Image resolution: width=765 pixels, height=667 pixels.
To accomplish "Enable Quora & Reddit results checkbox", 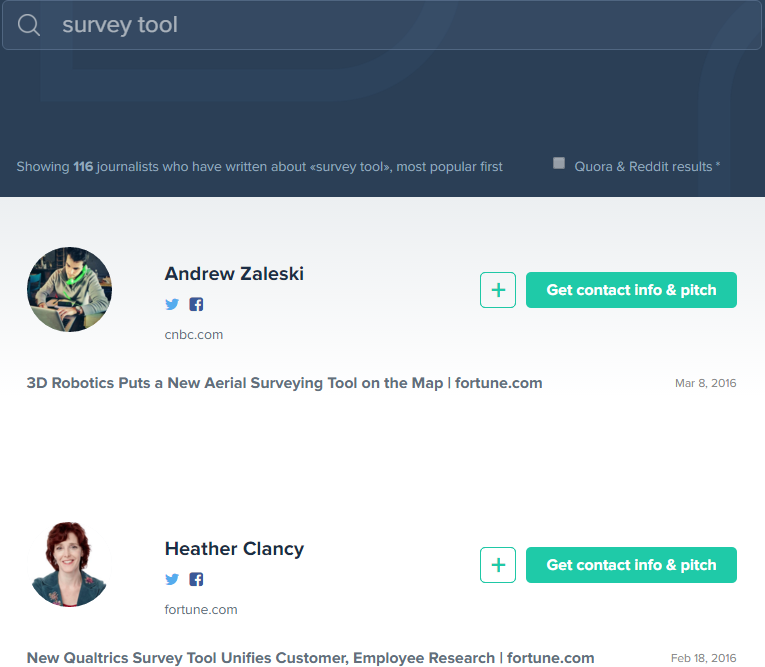I will click(559, 163).
